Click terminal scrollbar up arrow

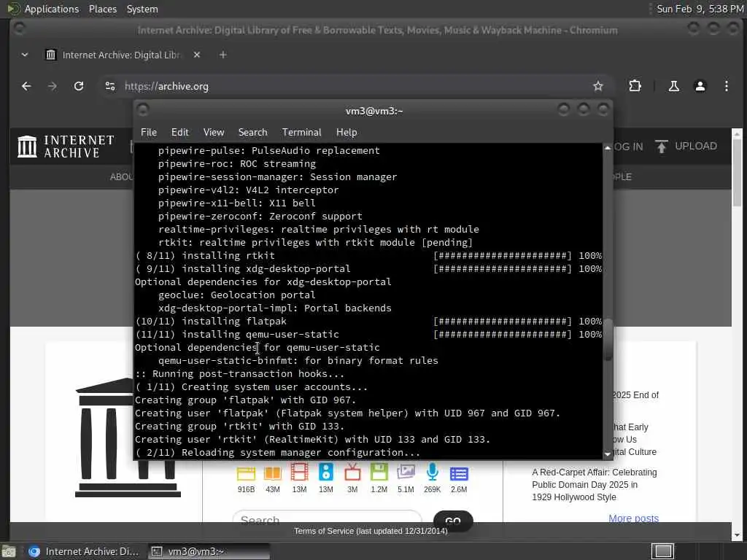point(608,148)
